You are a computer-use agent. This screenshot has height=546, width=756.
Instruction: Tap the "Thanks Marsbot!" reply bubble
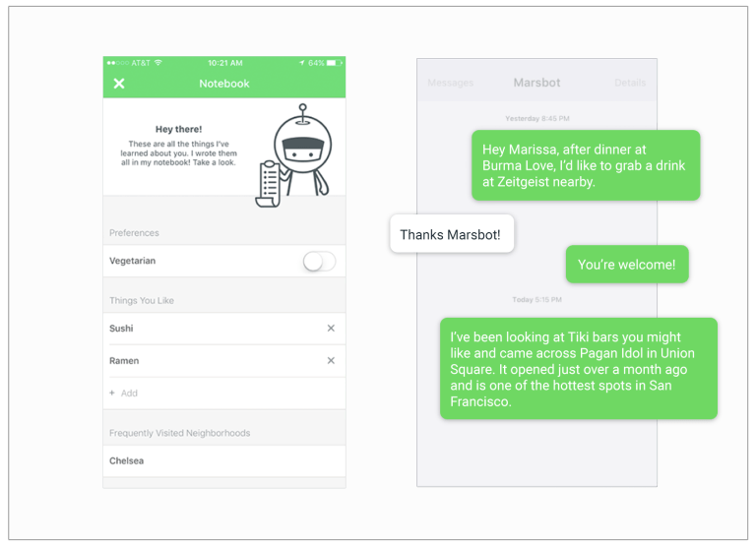tap(451, 235)
